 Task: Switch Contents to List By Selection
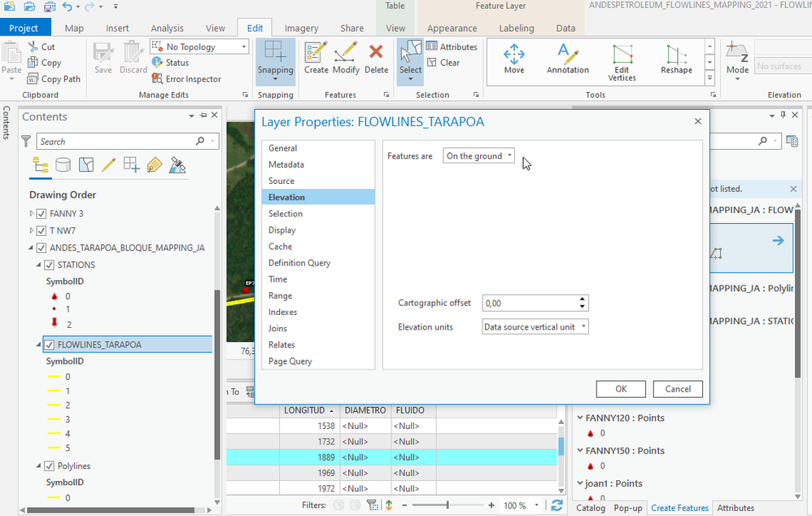pyautogui.click(x=86, y=165)
